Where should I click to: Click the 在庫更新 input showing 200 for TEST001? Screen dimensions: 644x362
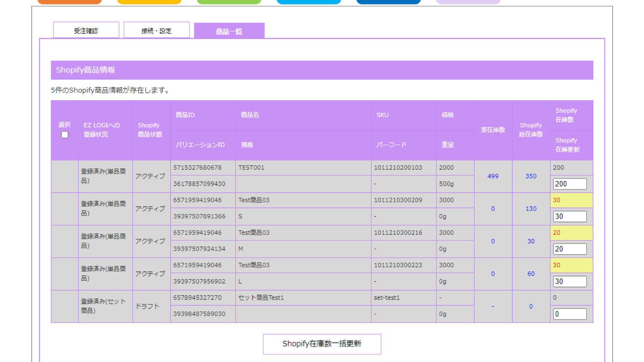tap(569, 183)
